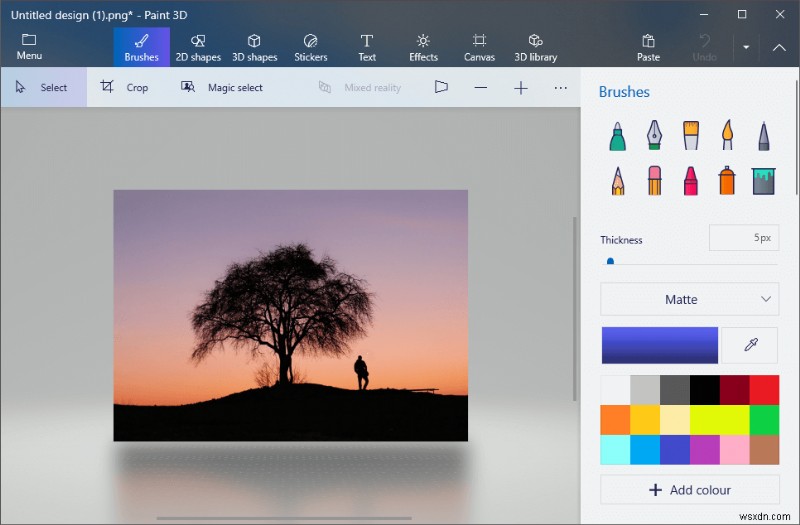Choose the dark red colour swatch
The image size is (800, 525).
pyautogui.click(x=734, y=390)
